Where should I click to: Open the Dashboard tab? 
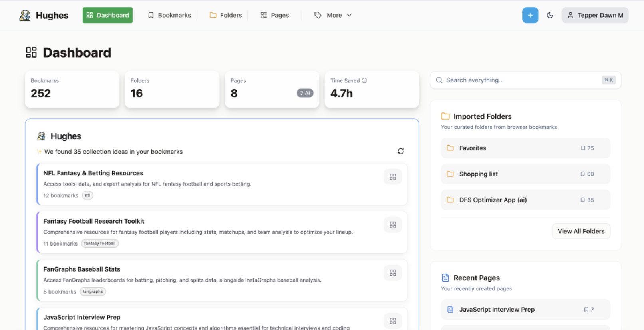coord(107,15)
